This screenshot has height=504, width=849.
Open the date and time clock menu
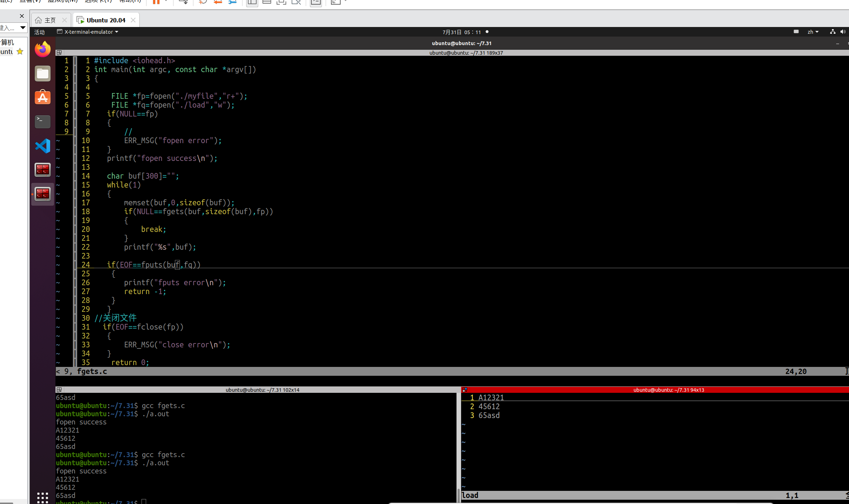click(461, 32)
